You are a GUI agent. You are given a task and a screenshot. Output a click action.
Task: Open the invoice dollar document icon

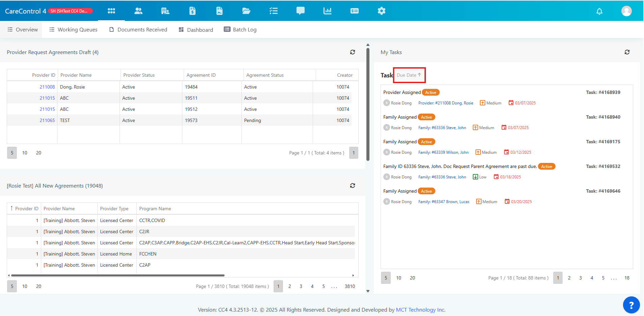coord(192,11)
